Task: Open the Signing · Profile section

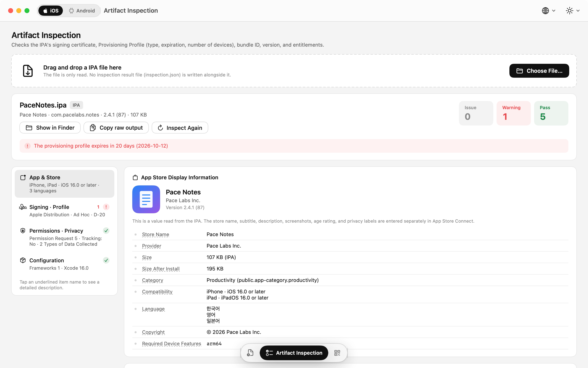Action: pos(64,211)
